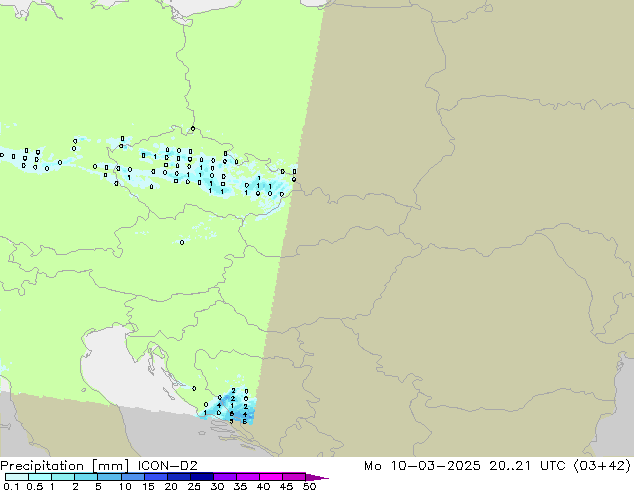Click the 15–20 mm legend color swatch
The height and width of the screenshot is (490, 634).
155,477
